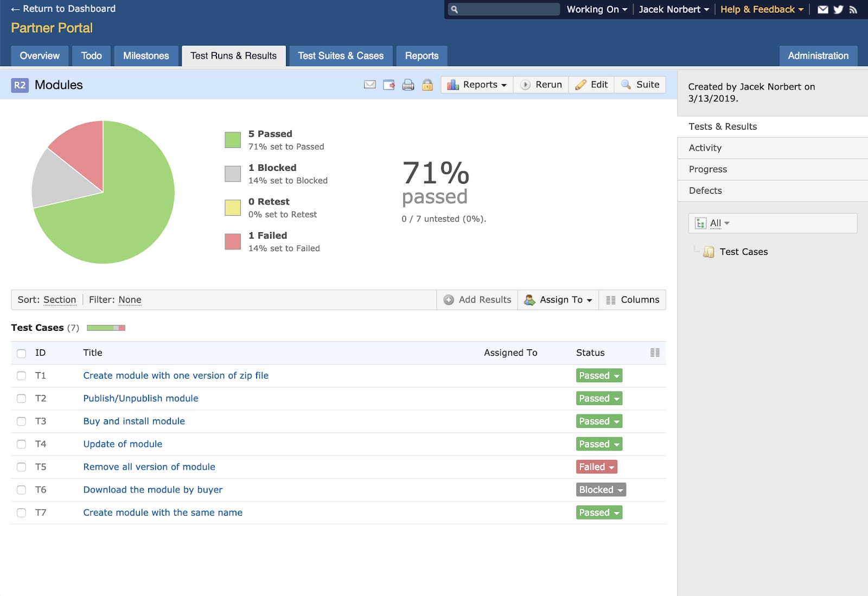Open the Failed status dropdown for T5

pos(596,467)
